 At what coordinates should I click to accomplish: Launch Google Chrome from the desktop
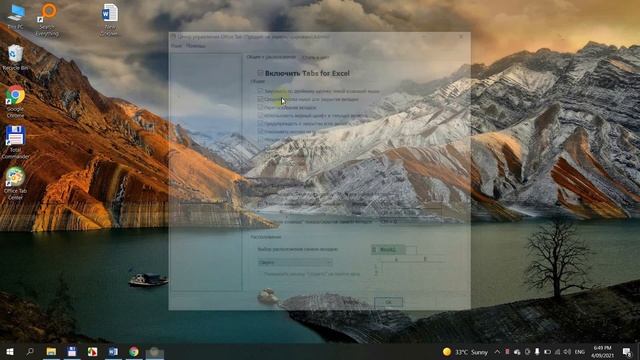coord(15,101)
